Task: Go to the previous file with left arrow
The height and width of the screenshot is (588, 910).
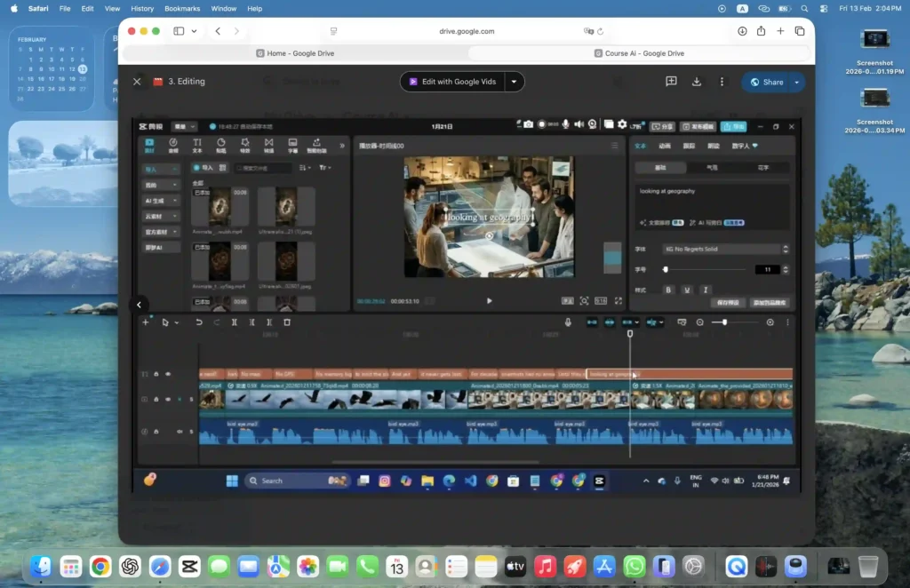Action: coord(140,305)
